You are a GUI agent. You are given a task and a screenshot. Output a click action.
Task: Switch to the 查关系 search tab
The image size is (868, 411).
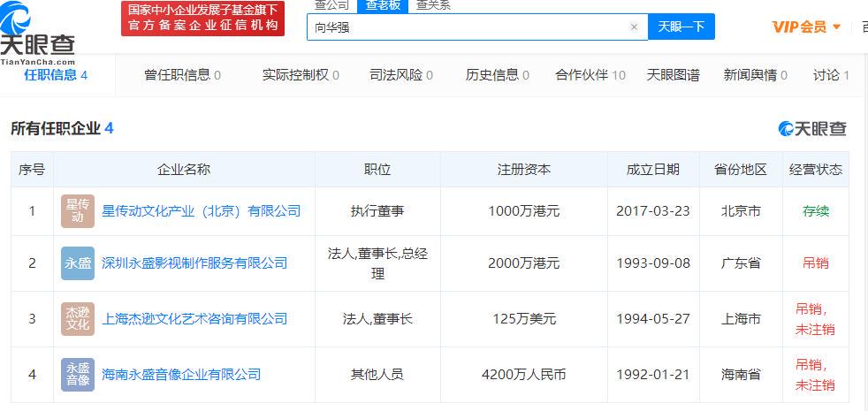click(x=433, y=5)
